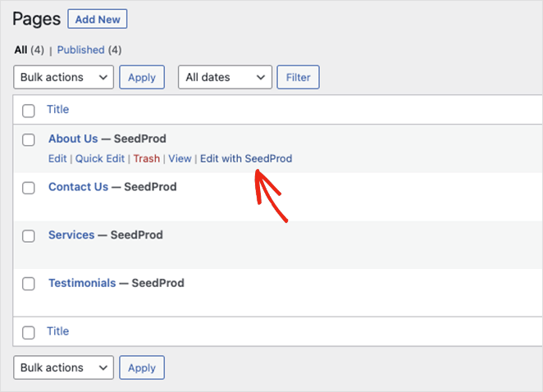Select the All pages filter
543x392 pixels.
(x=21, y=50)
